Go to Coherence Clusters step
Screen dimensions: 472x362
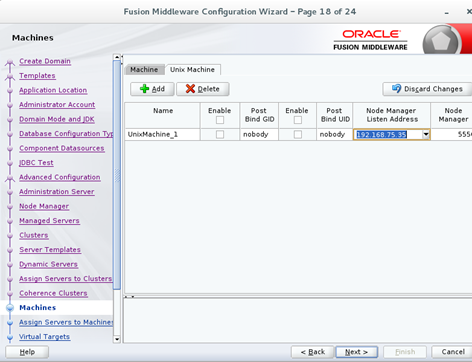point(53,293)
